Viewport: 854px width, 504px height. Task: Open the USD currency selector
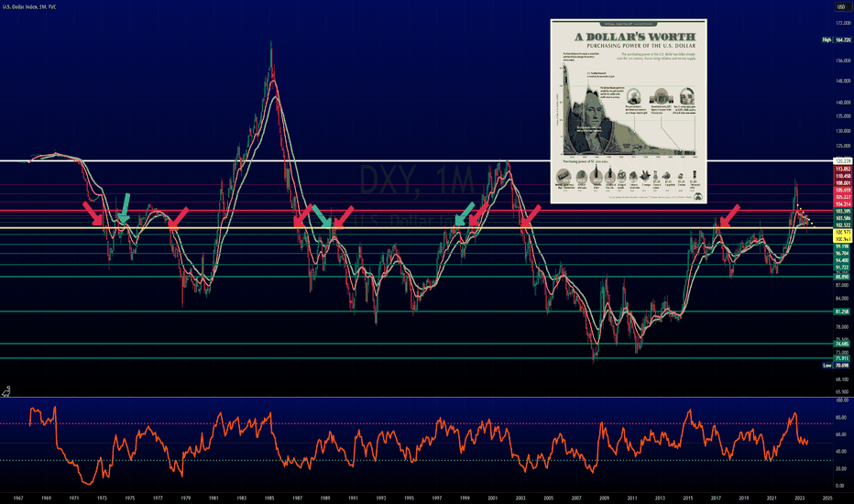coord(841,6)
